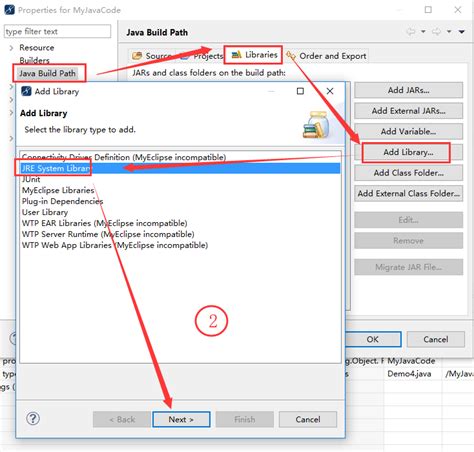
Task: Click MyJavaCode cell in background table
Action: coord(411,361)
